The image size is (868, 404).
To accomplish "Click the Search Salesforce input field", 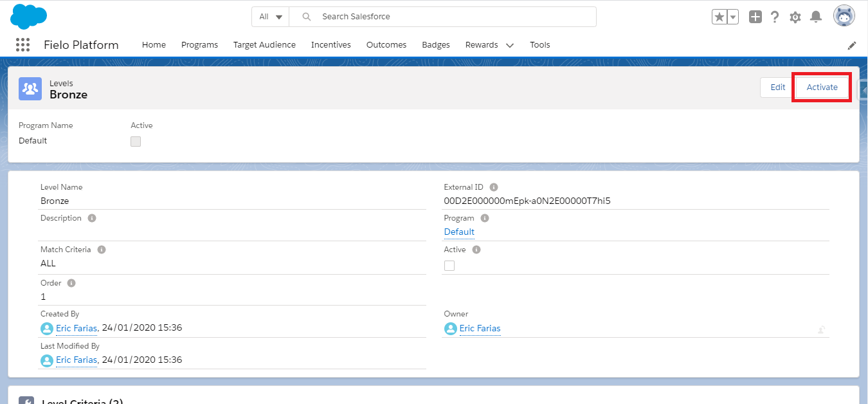I will pos(442,17).
